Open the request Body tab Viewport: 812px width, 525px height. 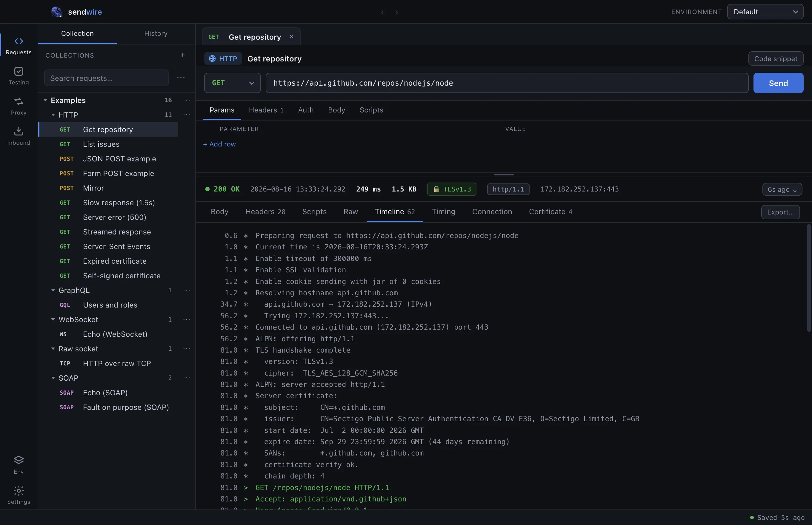336,110
